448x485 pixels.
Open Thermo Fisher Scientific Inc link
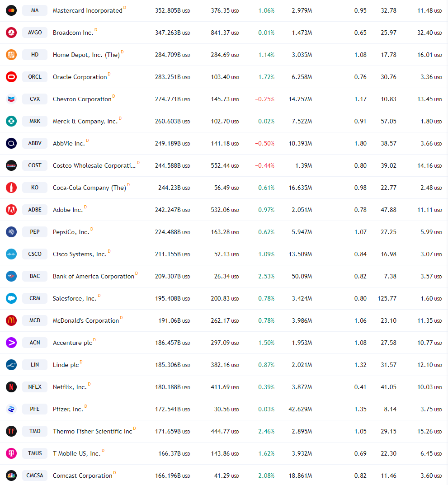coord(93,431)
